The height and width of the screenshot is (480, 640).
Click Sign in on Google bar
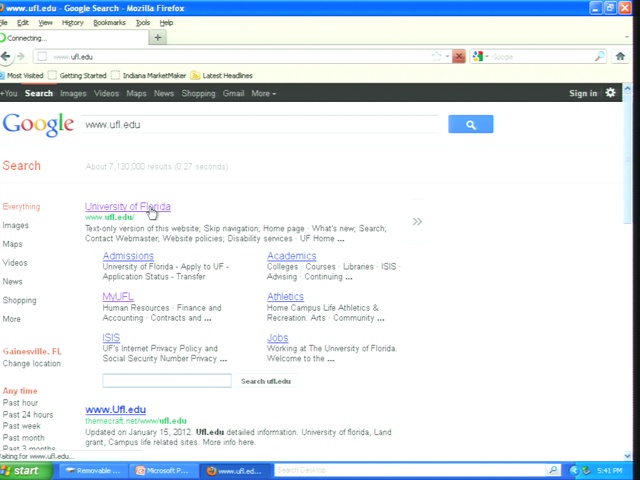point(583,93)
